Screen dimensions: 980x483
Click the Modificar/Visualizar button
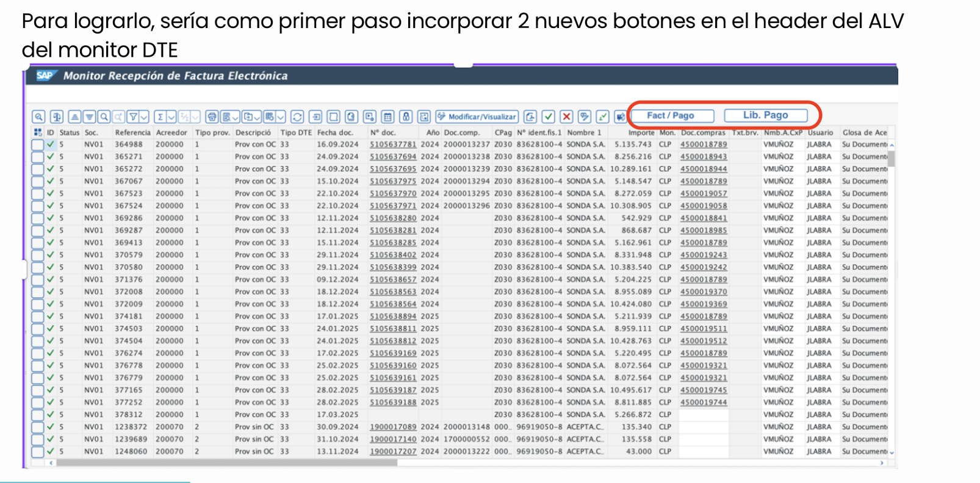tap(477, 116)
